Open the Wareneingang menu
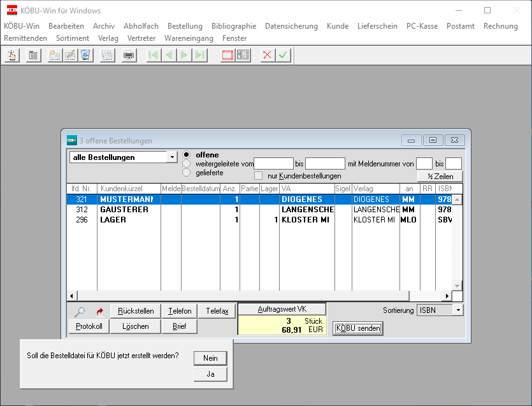The width and height of the screenshot is (532, 406). tap(189, 38)
